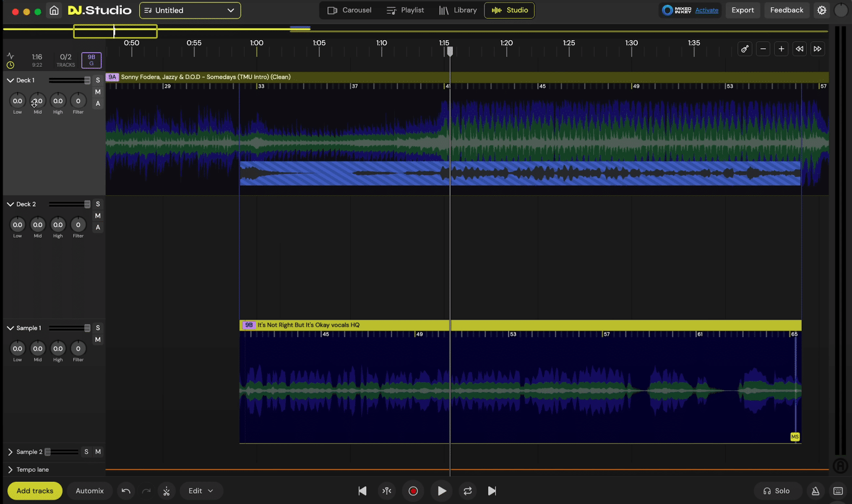The image size is (852, 504).
Task: Expand the Tempo lane
Action: (10, 469)
